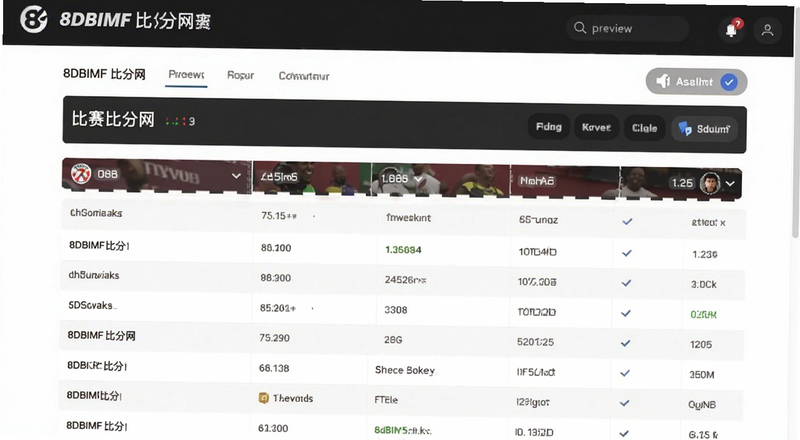The width and height of the screenshot is (800, 440).
Task: Click the 3308 value cell
Action: click(x=395, y=310)
